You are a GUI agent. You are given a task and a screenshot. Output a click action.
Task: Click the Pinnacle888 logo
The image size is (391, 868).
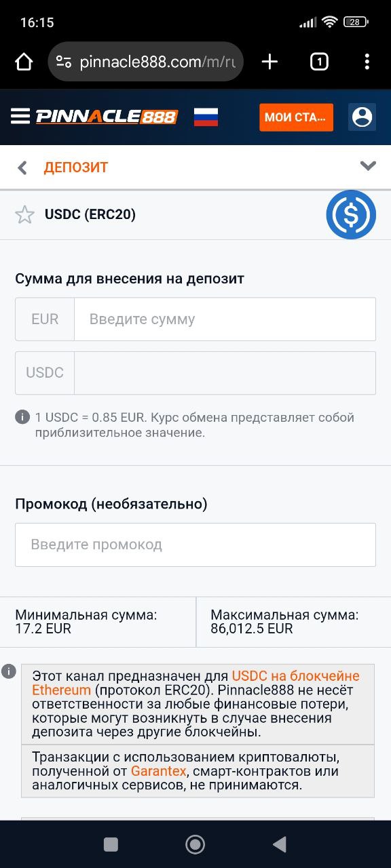tap(106, 116)
